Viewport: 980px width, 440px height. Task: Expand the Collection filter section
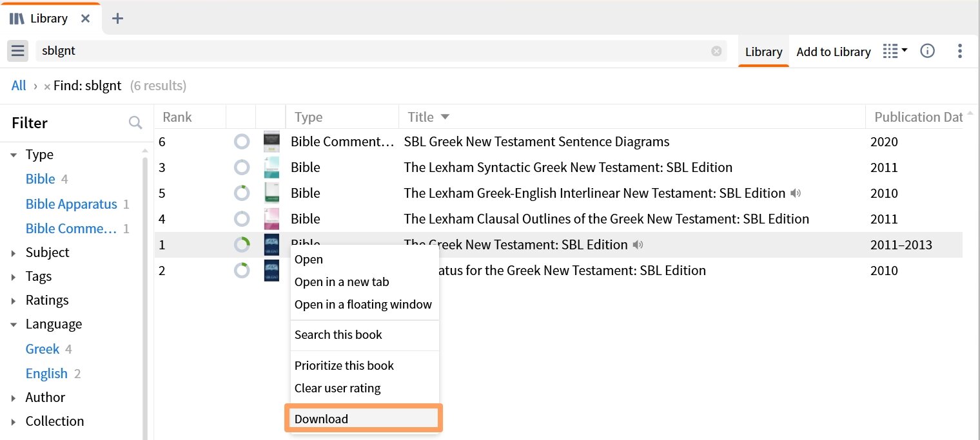(14, 422)
